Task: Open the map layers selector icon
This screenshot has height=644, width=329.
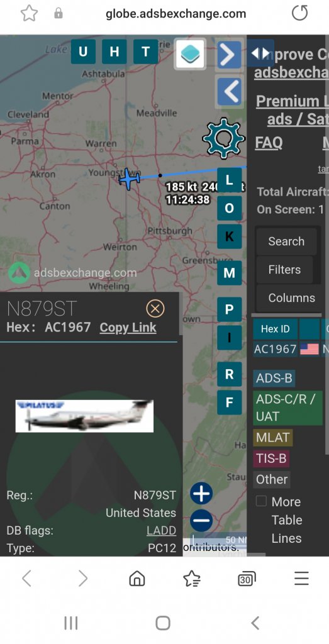Action: coord(190,53)
